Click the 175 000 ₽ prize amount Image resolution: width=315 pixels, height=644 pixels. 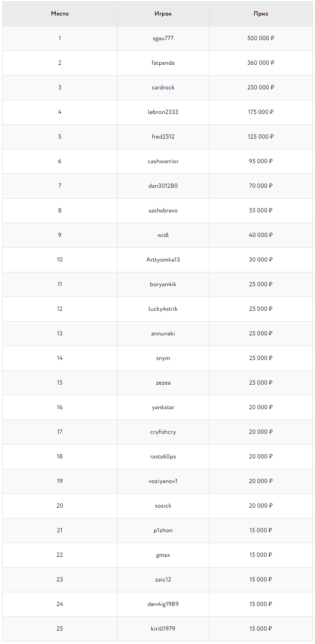click(x=261, y=112)
